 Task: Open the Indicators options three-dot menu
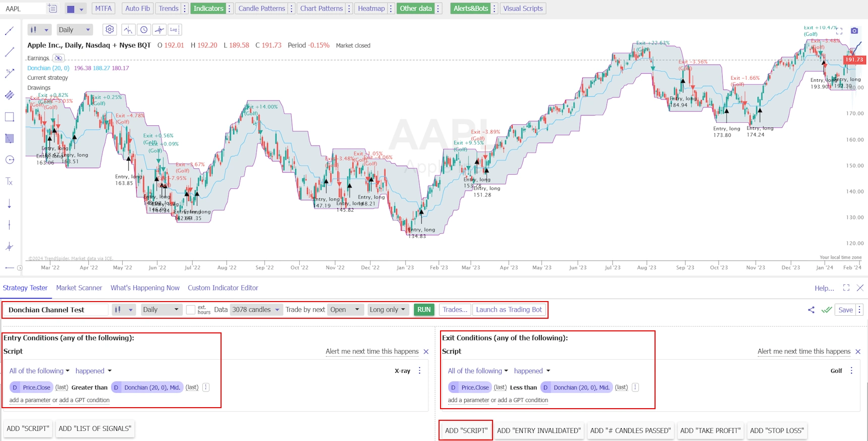tap(230, 9)
